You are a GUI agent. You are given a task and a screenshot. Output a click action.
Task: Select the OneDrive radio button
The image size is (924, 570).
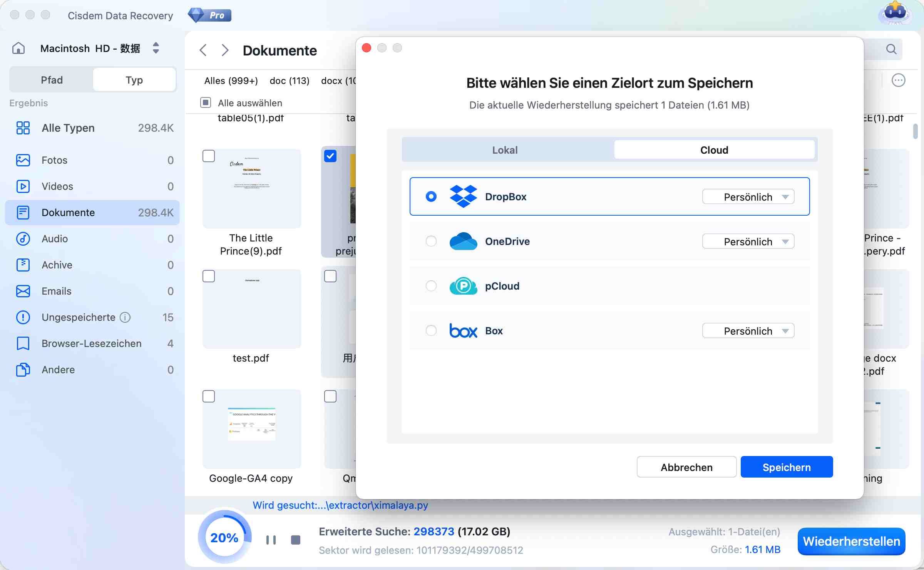click(431, 241)
